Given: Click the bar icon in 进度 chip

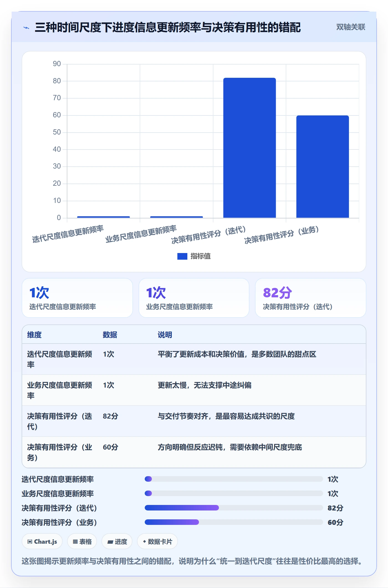Looking at the screenshot, I should [110, 542].
